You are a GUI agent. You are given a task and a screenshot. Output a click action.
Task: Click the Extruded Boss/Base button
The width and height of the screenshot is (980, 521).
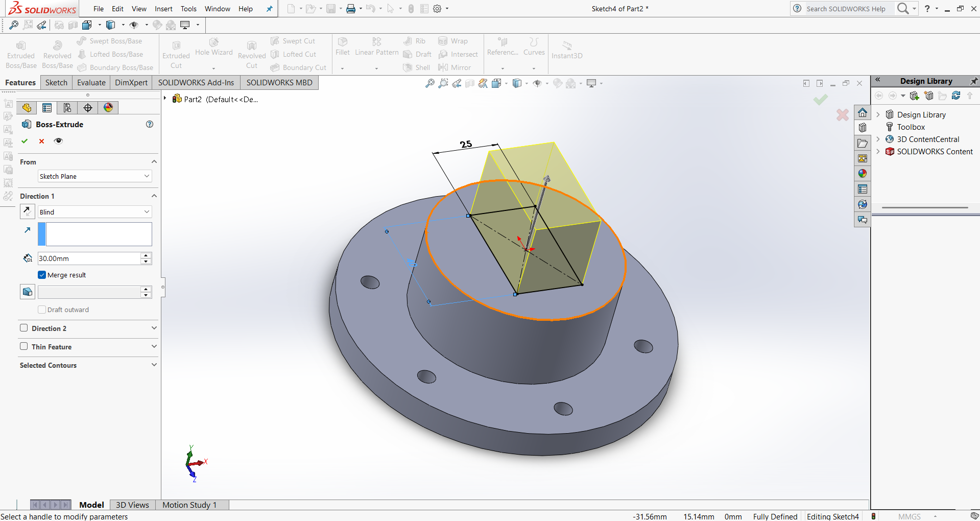pyautogui.click(x=21, y=54)
